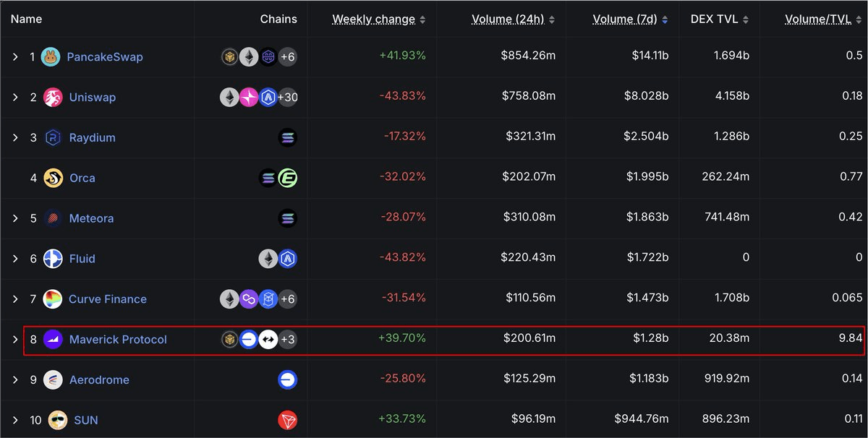Select the TRON chain icon next to SUN
The height and width of the screenshot is (438, 868).
coord(288,419)
